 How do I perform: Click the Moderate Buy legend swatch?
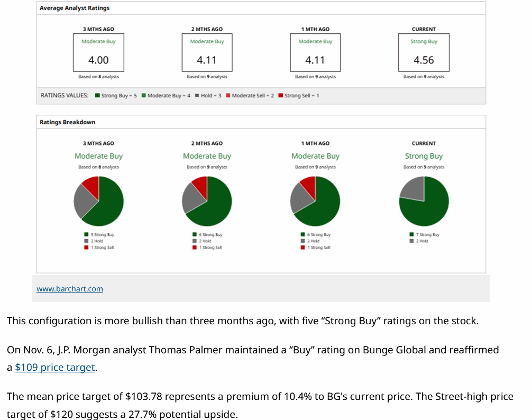pyautogui.click(x=144, y=96)
